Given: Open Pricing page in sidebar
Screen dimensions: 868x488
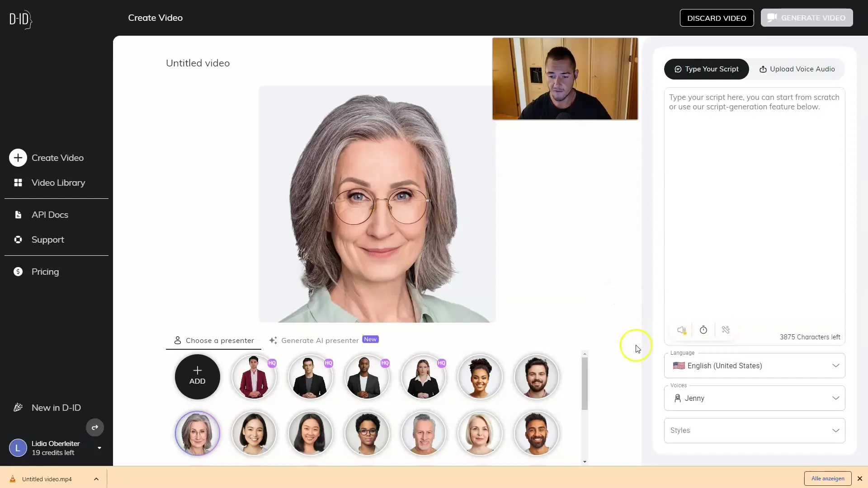Looking at the screenshot, I should pos(45,272).
